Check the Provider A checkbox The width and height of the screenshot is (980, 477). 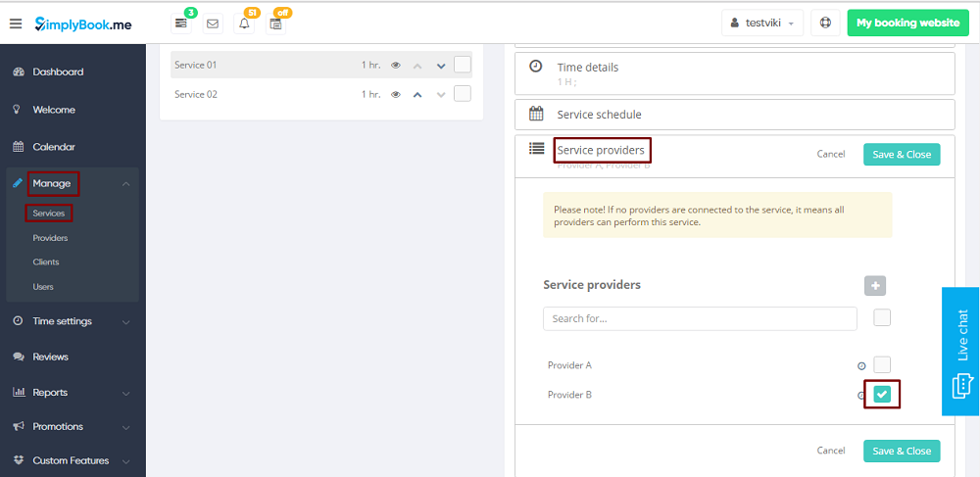(882, 364)
